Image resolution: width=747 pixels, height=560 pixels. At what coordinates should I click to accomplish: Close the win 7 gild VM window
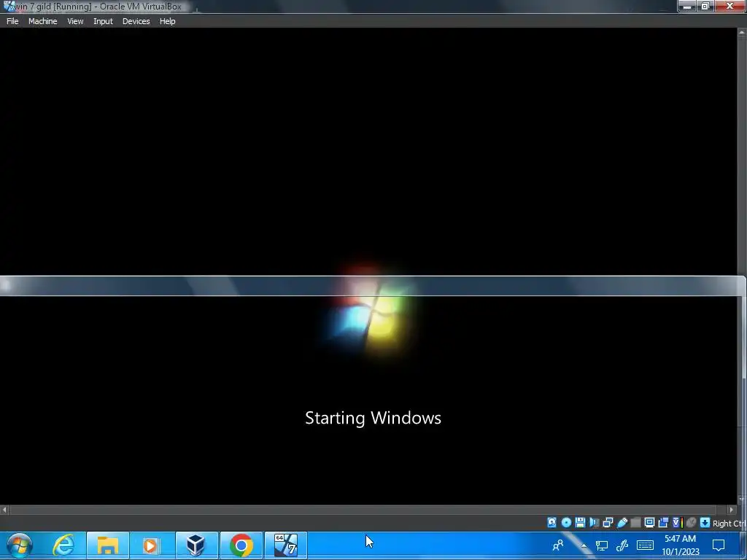(x=729, y=6)
